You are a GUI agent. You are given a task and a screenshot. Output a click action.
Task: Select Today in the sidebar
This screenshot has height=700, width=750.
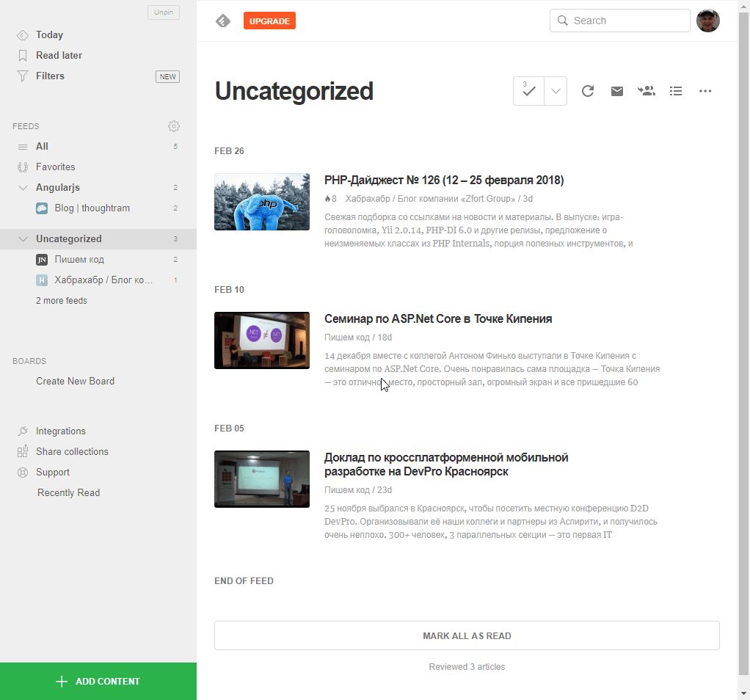pos(49,35)
